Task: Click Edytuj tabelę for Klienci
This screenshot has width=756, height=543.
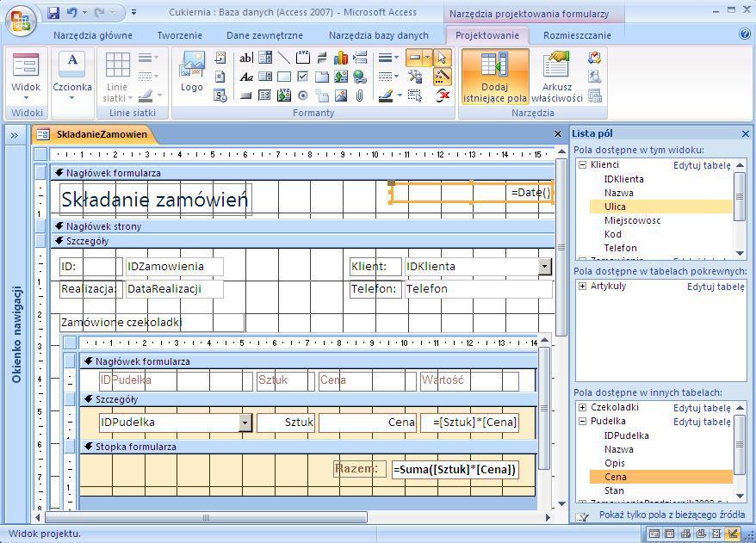Action: (702, 165)
